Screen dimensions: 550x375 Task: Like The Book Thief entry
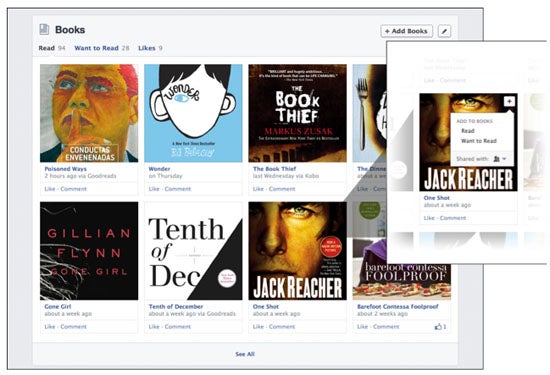tap(258, 189)
